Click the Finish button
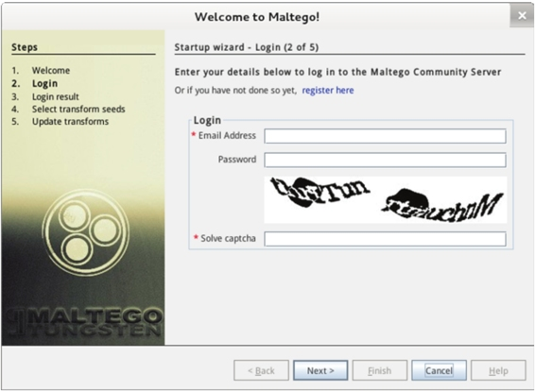The image size is (535, 392). point(379,370)
